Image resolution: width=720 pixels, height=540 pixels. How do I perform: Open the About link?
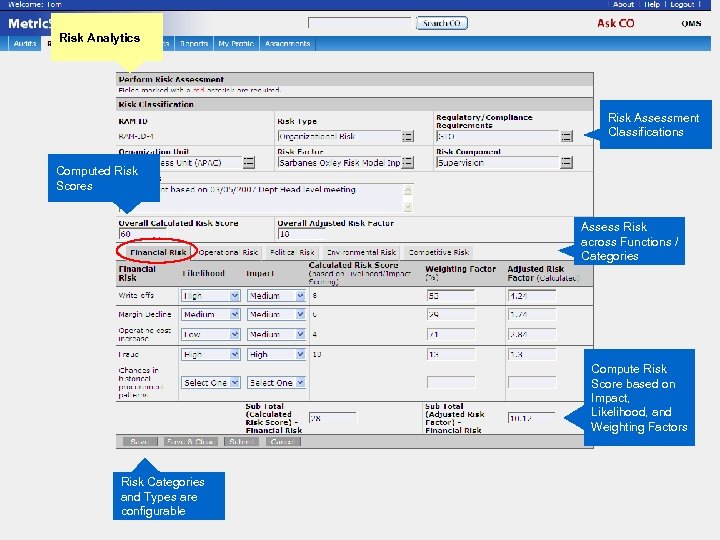tap(623, 4)
